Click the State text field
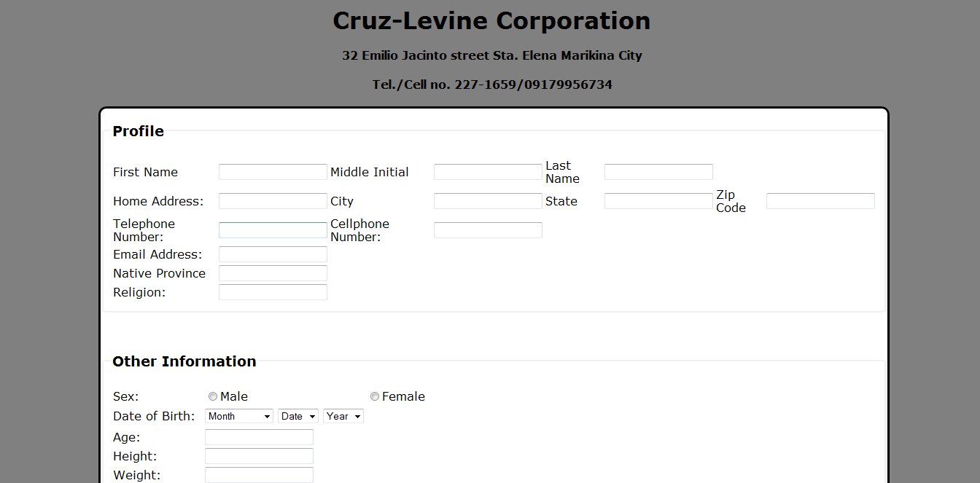Screen dimensions: 980x483 658,201
